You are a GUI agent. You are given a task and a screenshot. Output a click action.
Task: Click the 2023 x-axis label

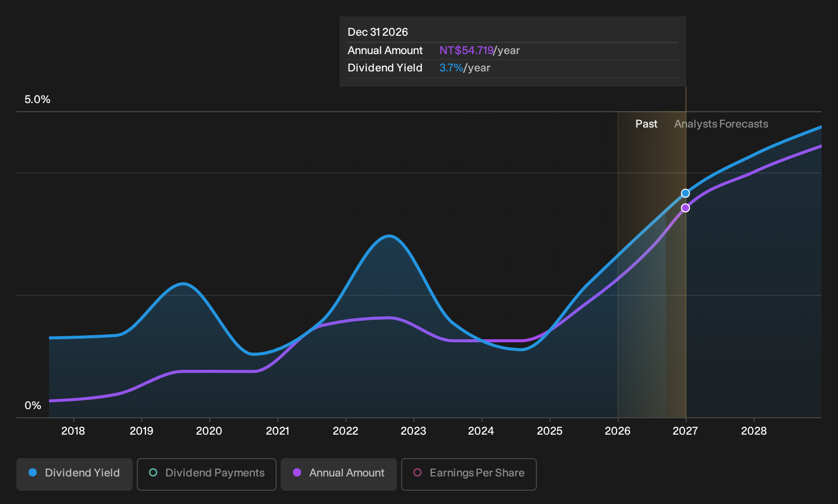coord(413,431)
